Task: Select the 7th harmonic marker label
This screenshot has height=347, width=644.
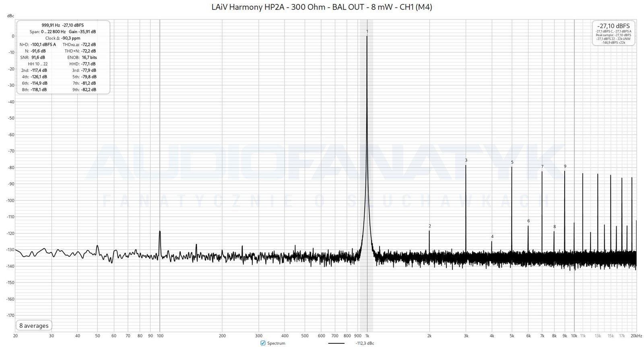Action: [542, 167]
